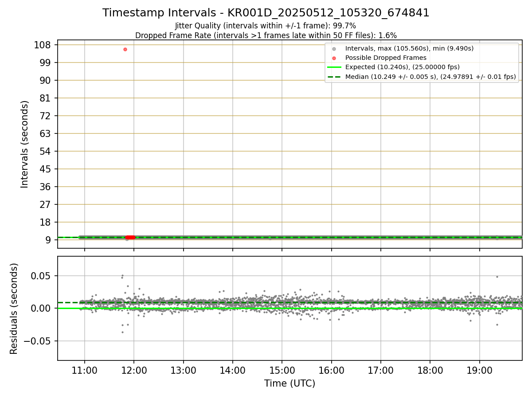Click the 'Intervals (seconds)' y-axis label
Image resolution: width=532 pixels, height=399 pixels.
25,144
